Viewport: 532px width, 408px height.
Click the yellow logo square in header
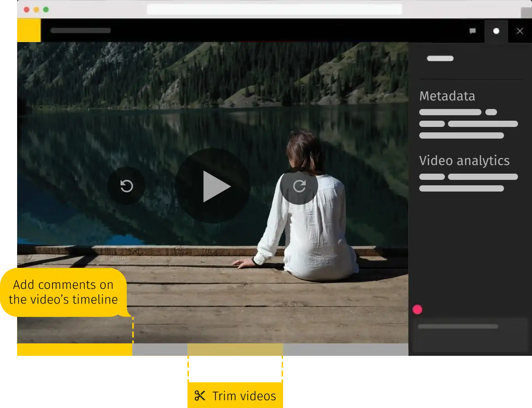(x=29, y=30)
